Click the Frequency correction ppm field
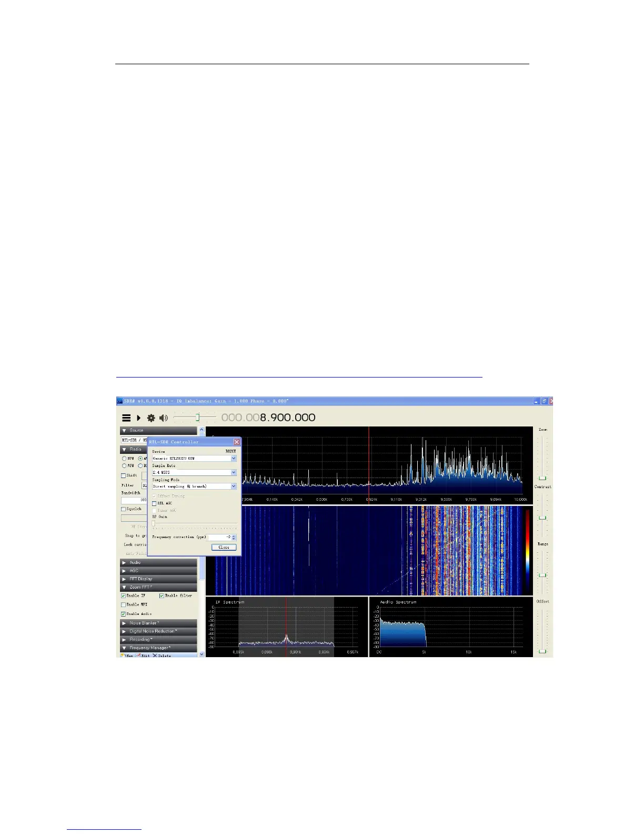This screenshot has height=834, width=644. pos(220,537)
